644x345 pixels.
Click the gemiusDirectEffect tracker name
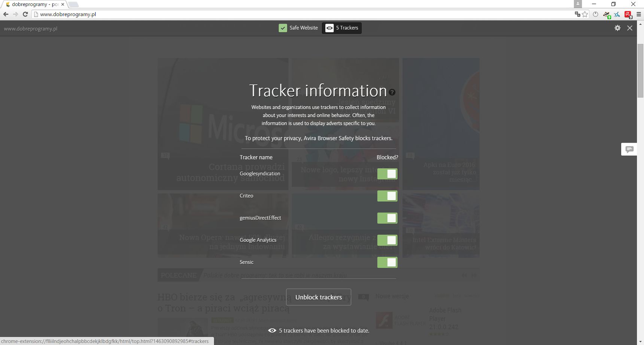pyautogui.click(x=260, y=218)
